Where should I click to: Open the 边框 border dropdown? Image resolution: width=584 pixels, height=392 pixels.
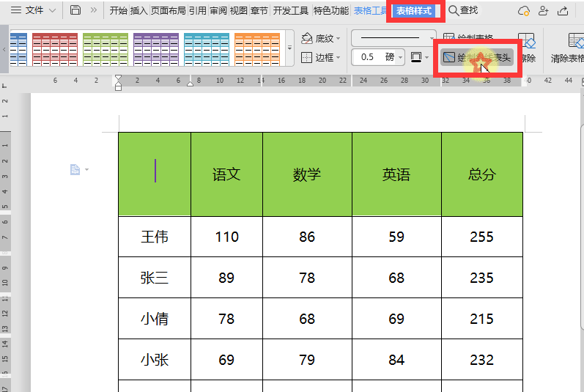tap(319, 57)
